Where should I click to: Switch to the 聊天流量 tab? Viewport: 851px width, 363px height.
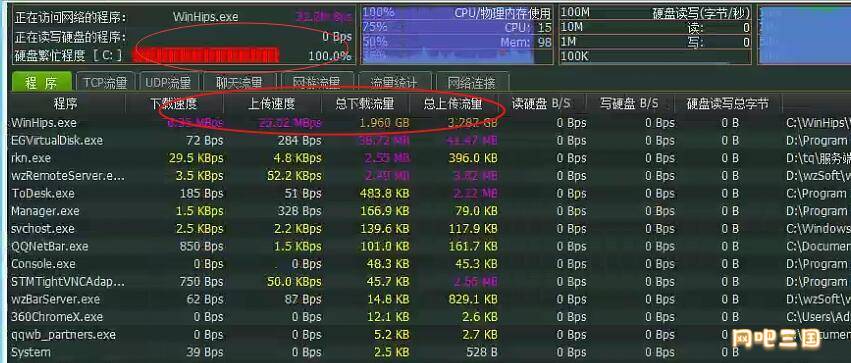coord(239,82)
